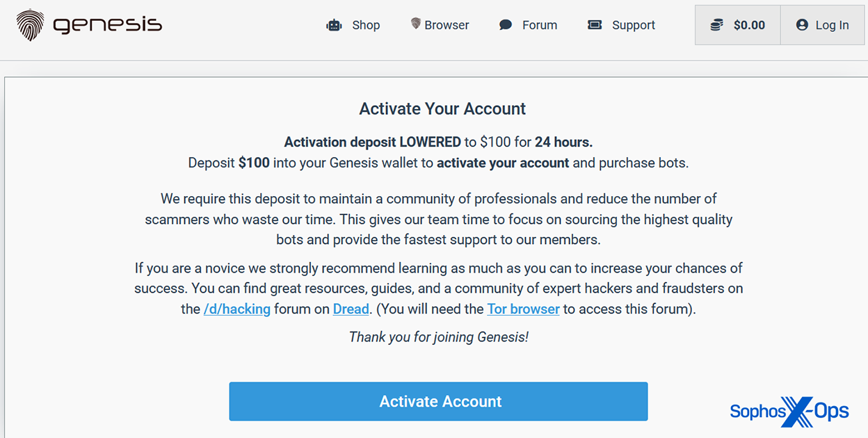Click the speech bubble Forum icon
This screenshot has height=438, width=868.
(506, 26)
